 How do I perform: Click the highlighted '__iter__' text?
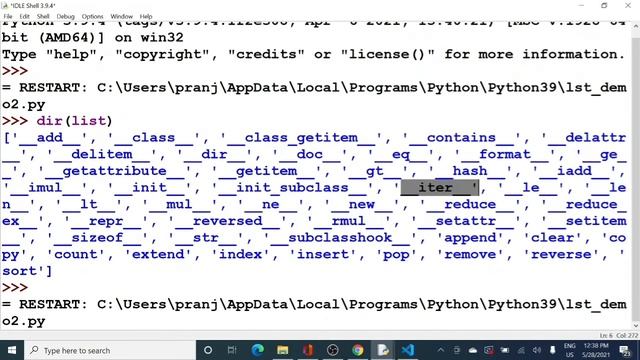point(440,187)
